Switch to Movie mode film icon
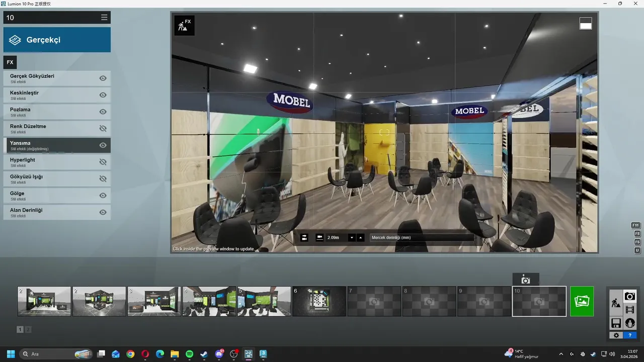The width and height of the screenshot is (644, 362). 630,309
